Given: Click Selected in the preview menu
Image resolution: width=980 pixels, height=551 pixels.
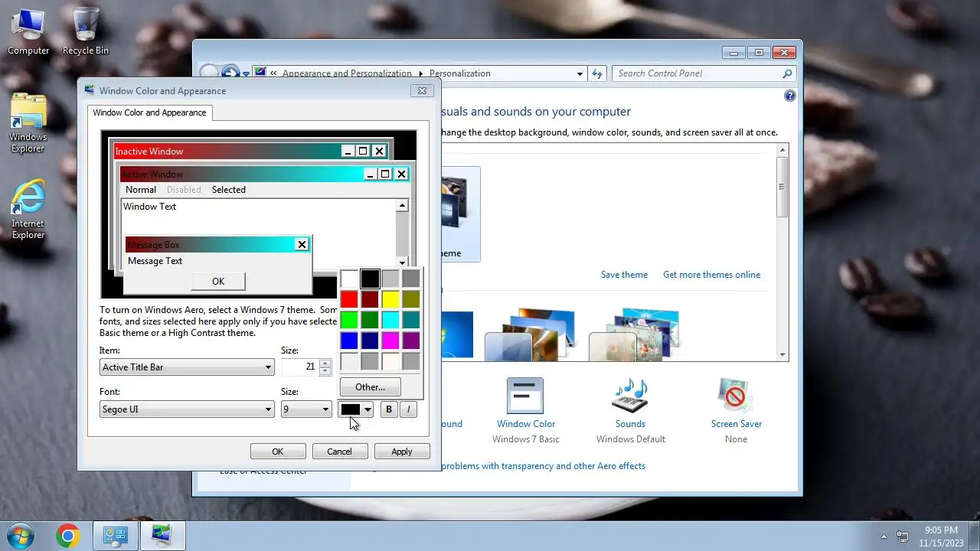Looking at the screenshot, I should click(229, 190).
